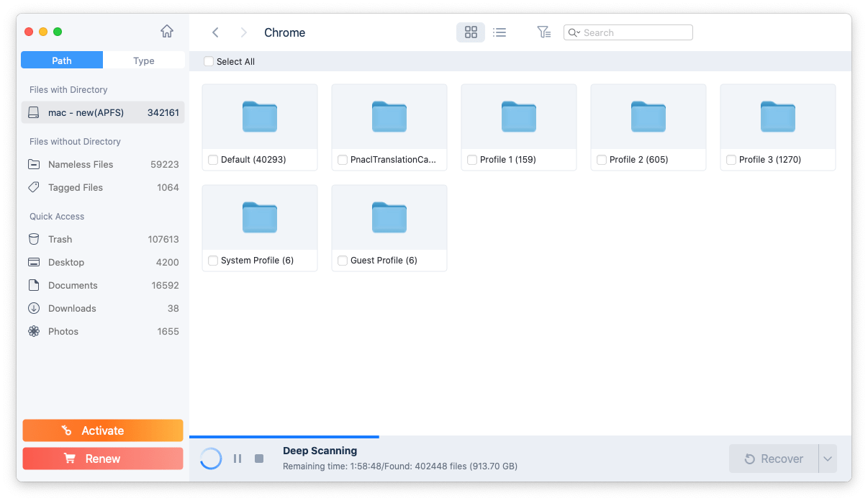Click the Renew button

103,459
